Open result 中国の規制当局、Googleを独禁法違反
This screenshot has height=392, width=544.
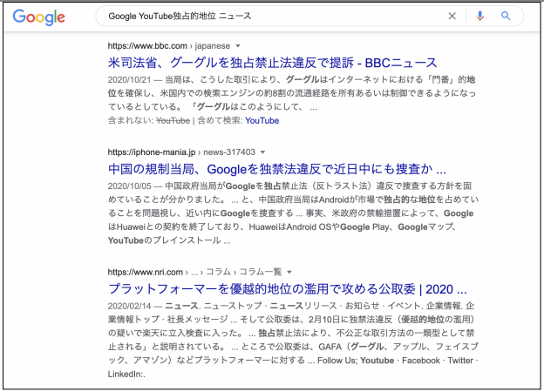click(277, 169)
